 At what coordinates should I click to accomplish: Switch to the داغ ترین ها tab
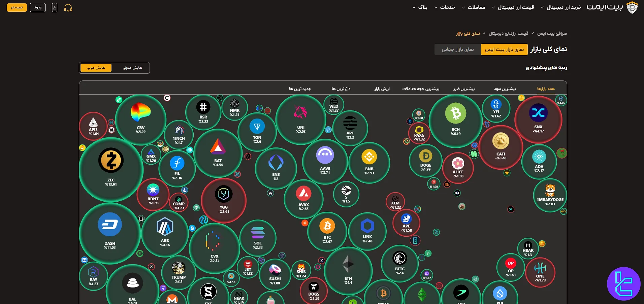click(x=341, y=89)
